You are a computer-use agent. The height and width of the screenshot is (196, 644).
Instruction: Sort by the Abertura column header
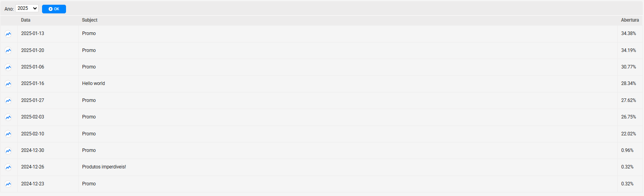click(630, 20)
